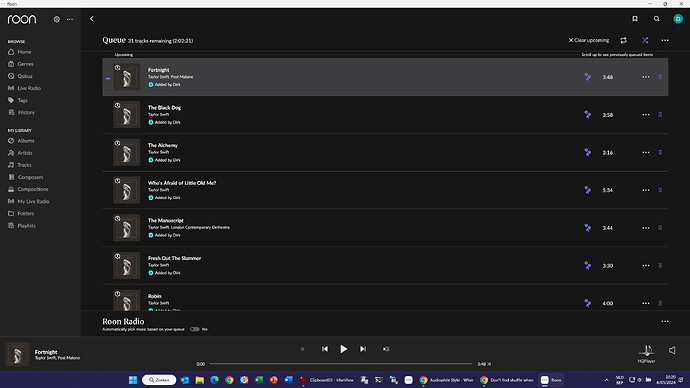Open Composers in My Library
The height and width of the screenshot is (388, 690).
[26, 177]
